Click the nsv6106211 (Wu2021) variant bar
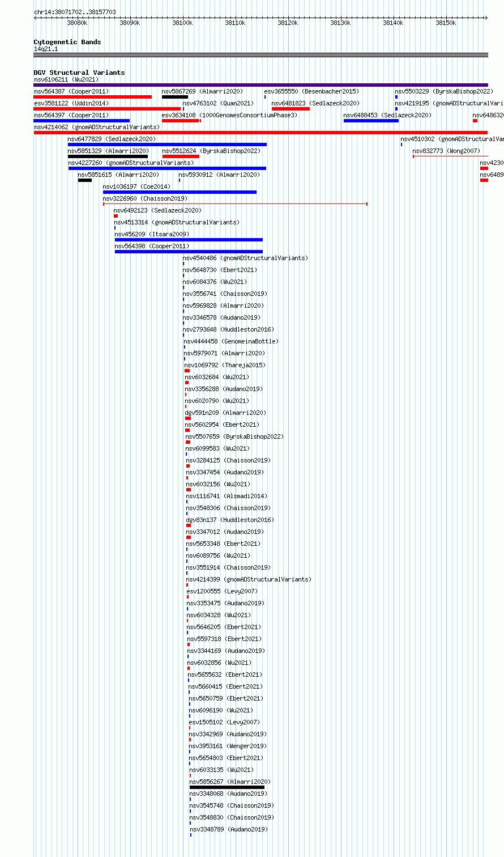The width and height of the screenshot is (504, 857). point(260,85)
